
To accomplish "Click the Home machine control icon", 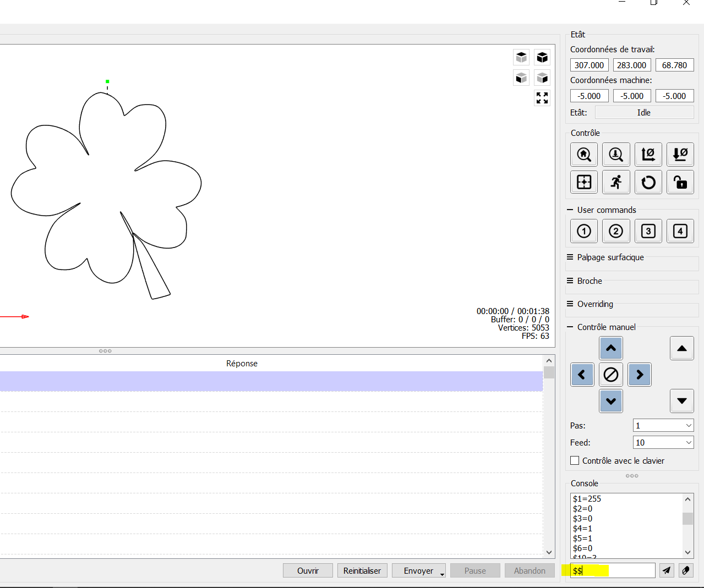I will 584,155.
